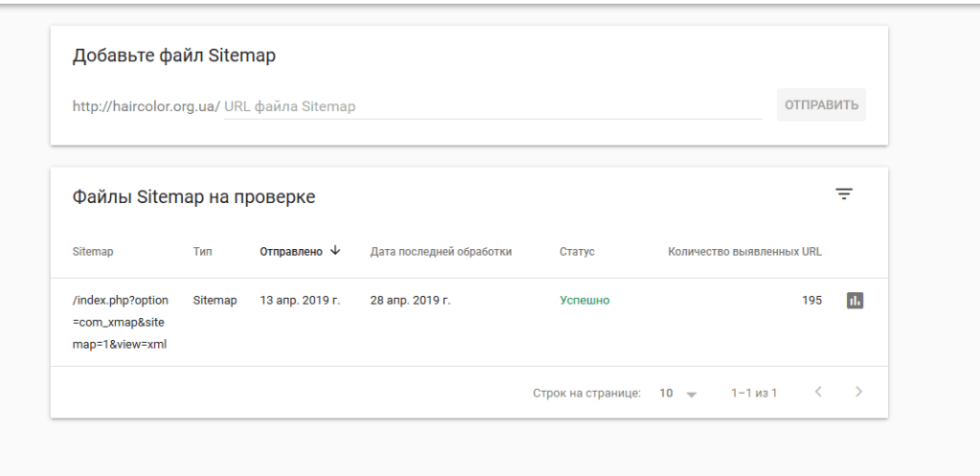The height and width of the screenshot is (476, 980).
Task: Select the 1–1 из 1 pagination text
Action: point(754,394)
